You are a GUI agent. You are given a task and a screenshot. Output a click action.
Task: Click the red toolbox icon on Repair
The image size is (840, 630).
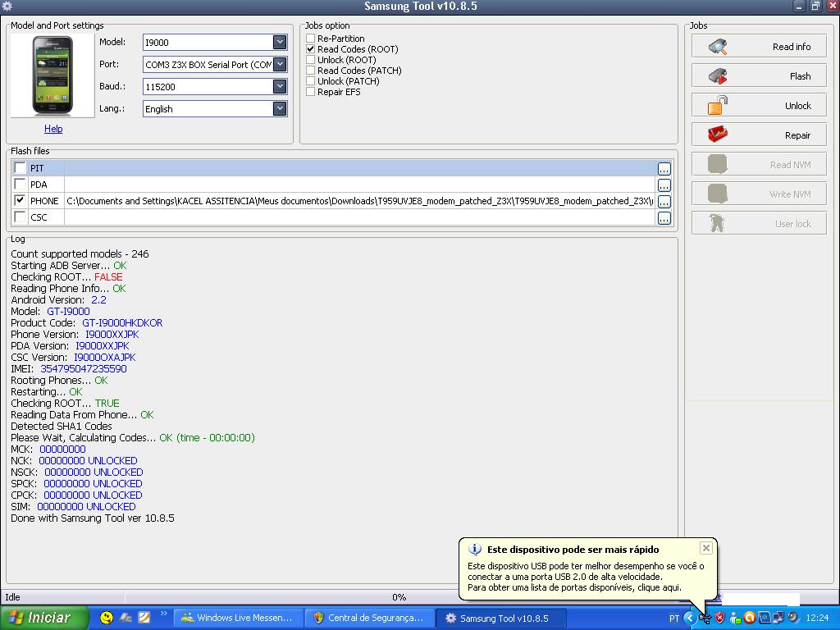(x=718, y=134)
